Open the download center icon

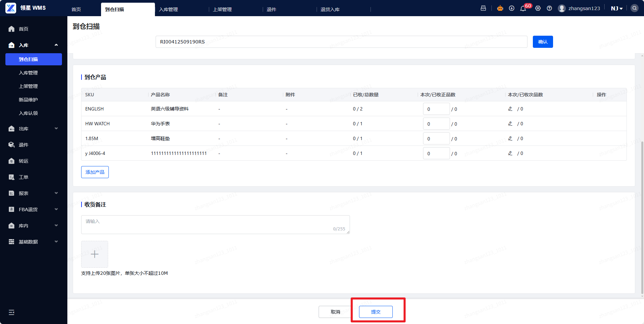pos(512,8)
